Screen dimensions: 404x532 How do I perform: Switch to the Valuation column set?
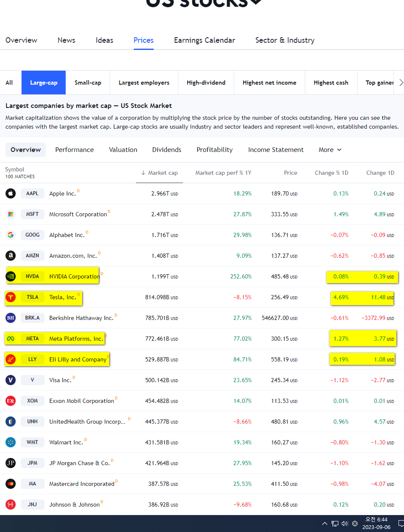(123, 150)
